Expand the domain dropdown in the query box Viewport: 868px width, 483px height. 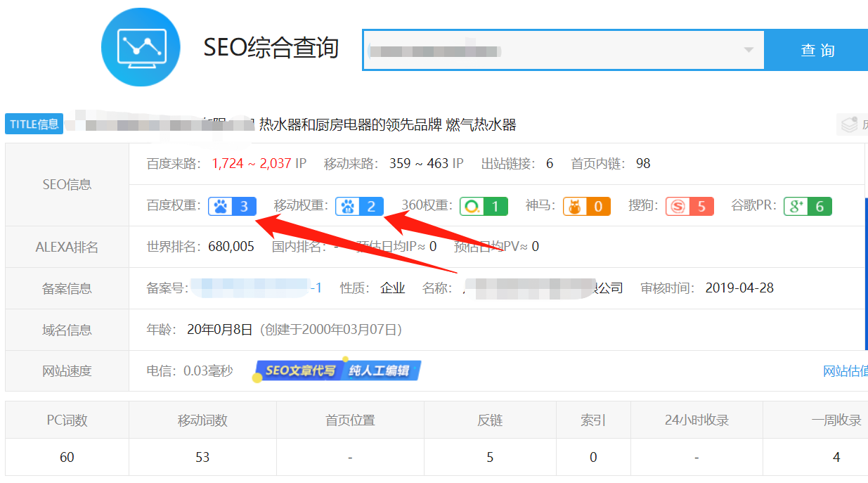click(749, 49)
